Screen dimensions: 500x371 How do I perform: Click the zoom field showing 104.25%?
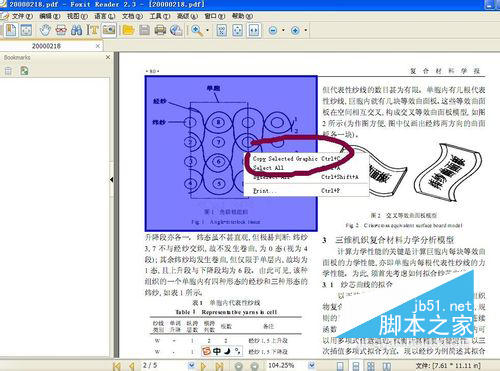287,365
